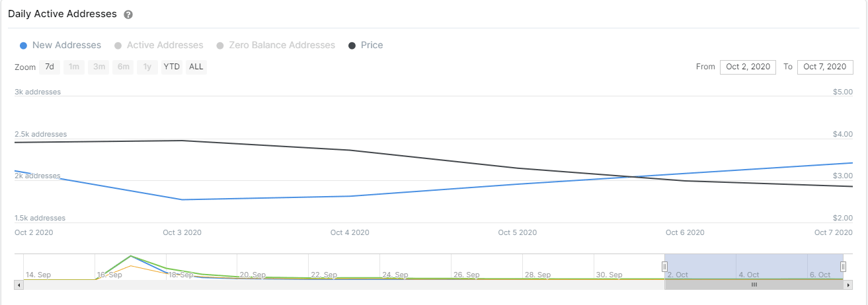The height and width of the screenshot is (305, 868).
Task: Choose the 3m zoom range
Action: (99, 67)
